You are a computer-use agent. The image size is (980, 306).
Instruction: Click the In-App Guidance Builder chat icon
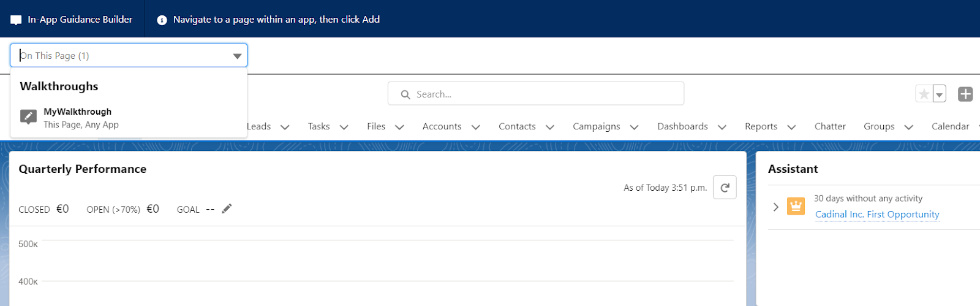[x=16, y=20]
